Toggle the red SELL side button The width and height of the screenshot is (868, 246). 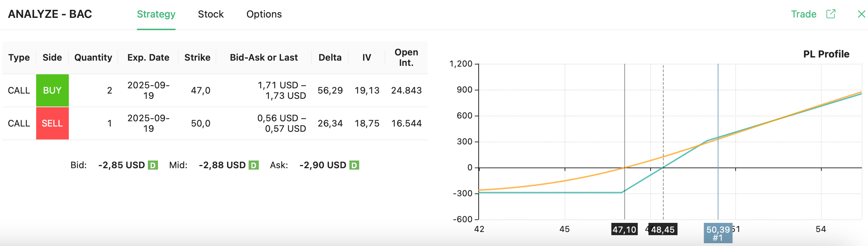52,123
